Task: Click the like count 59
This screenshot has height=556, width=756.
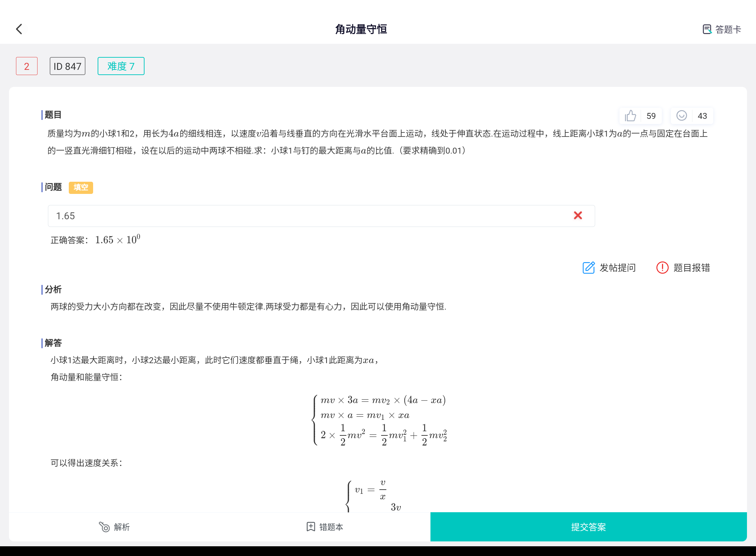Action: pyautogui.click(x=651, y=116)
